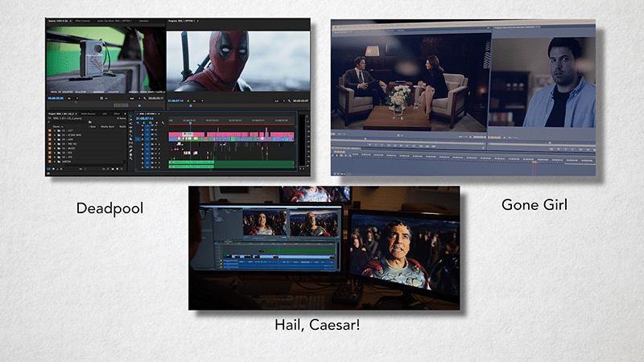Open the Source monitor zoom level dropdown in Deadpool
Viewport: 644px width, 362px height.
click(x=72, y=98)
